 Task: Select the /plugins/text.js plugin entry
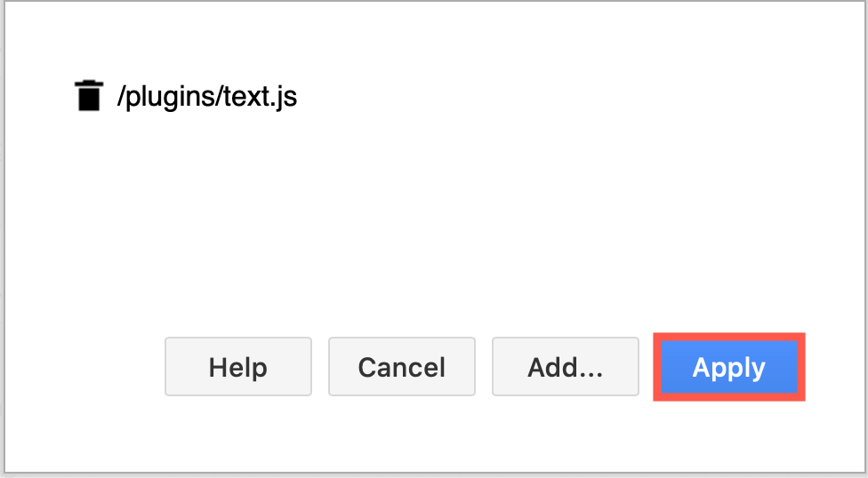[207, 97]
